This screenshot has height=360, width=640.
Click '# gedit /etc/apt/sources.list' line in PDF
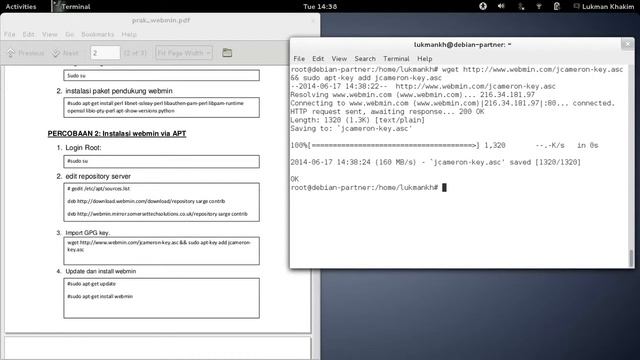point(98,189)
